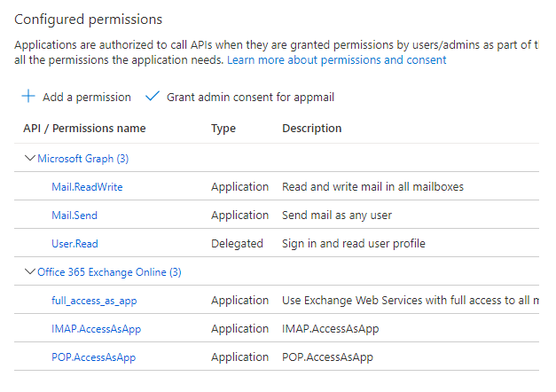
Task: Click the IMAP.AccessAsApp description cell
Action: (x=331, y=329)
